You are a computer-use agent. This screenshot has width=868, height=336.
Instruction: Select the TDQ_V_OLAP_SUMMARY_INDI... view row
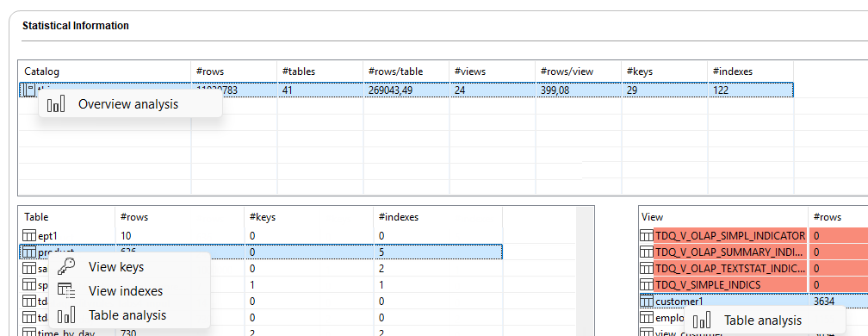(x=753, y=252)
